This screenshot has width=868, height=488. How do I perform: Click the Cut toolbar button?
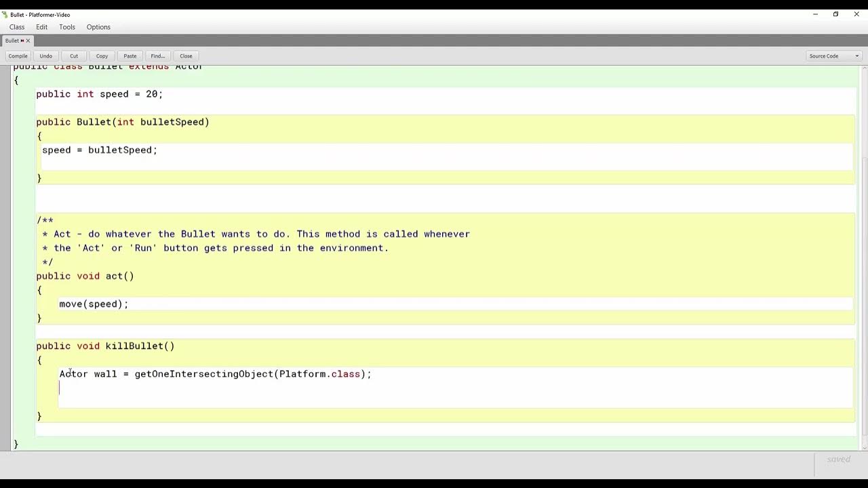pyautogui.click(x=74, y=56)
